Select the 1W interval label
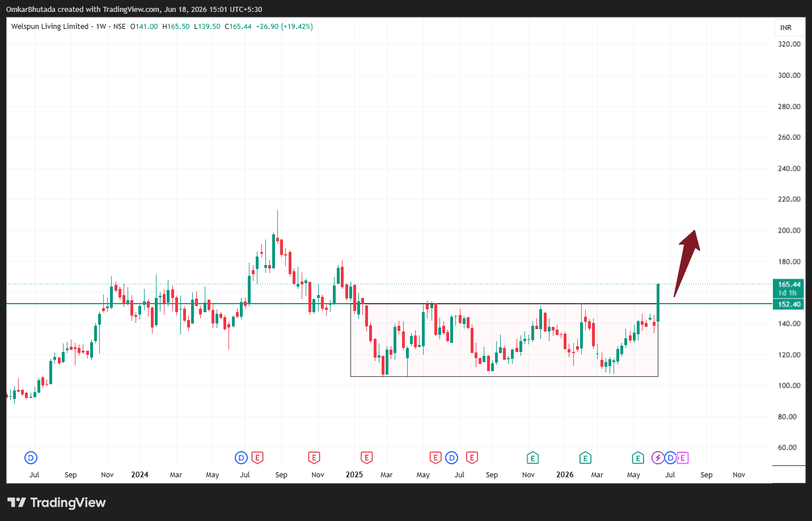The image size is (812, 521). click(101, 27)
